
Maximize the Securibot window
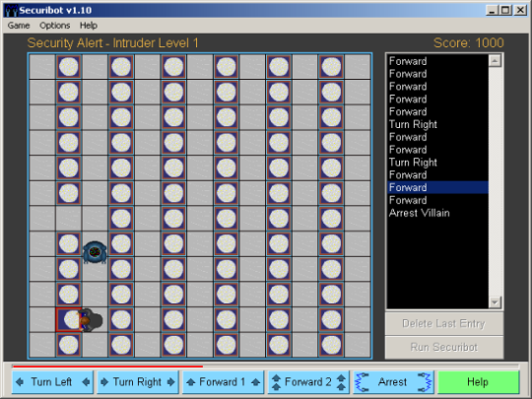(505, 10)
